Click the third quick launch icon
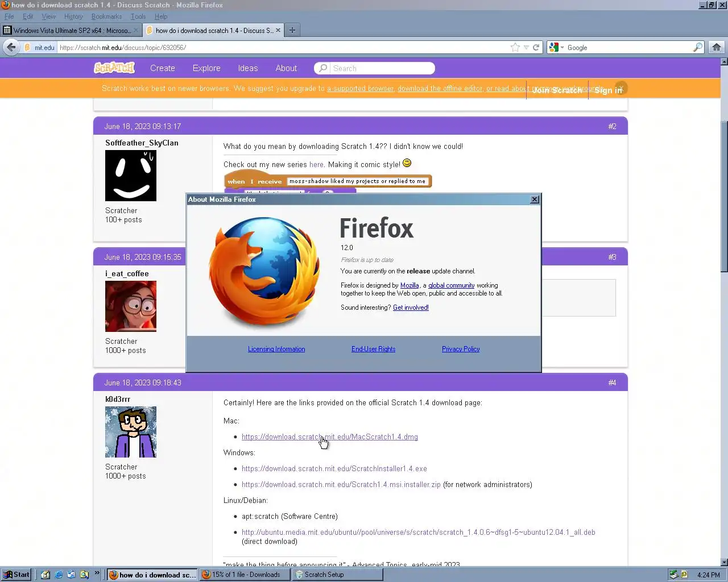Screen dimensions: 728x582 tap(71, 575)
